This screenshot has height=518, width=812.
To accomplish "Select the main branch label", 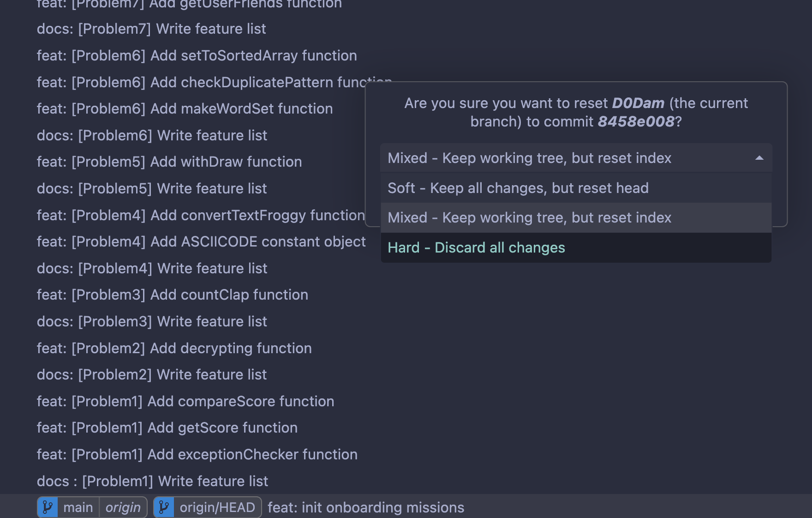I will pyautogui.click(x=78, y=507).
